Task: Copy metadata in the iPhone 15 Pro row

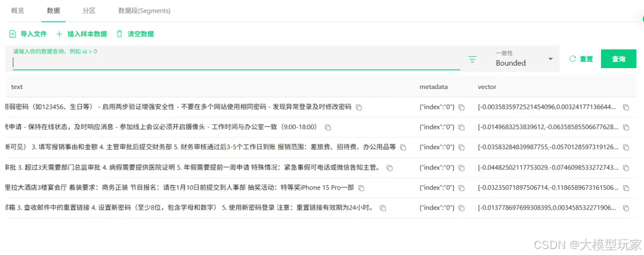Action: [x=461, y=188]
